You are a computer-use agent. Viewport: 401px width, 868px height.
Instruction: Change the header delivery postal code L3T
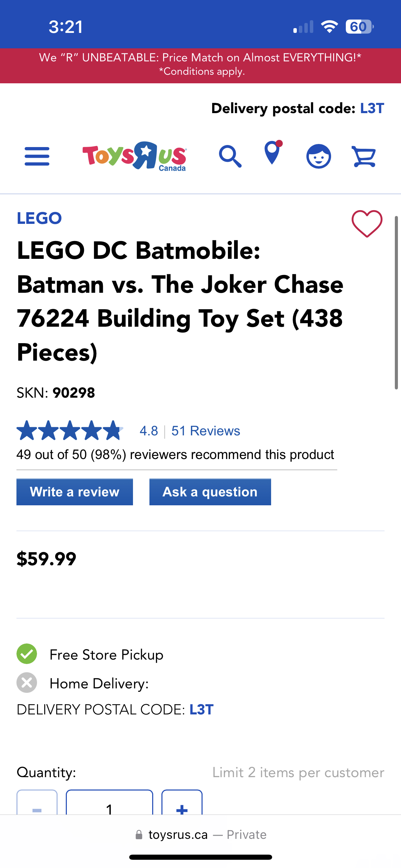[372, 108]
